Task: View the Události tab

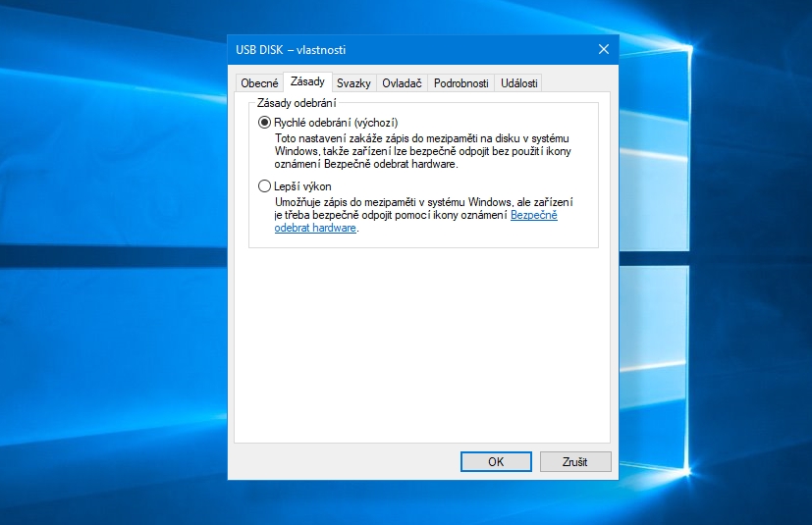Action: (x=518, y=83)
